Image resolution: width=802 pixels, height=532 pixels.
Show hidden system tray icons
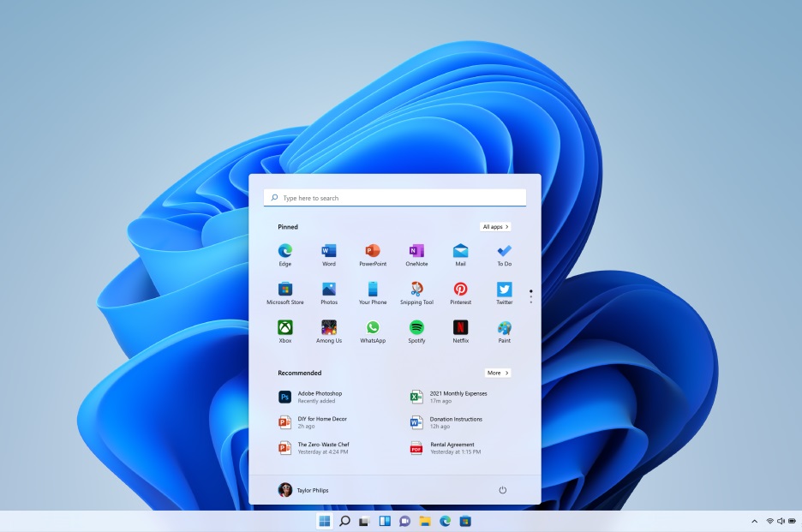click(754, 521)
